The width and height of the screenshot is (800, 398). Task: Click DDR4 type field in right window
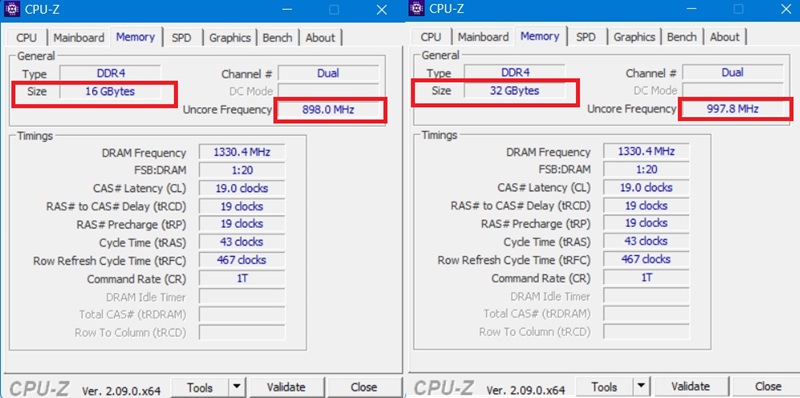pos(515,72)
